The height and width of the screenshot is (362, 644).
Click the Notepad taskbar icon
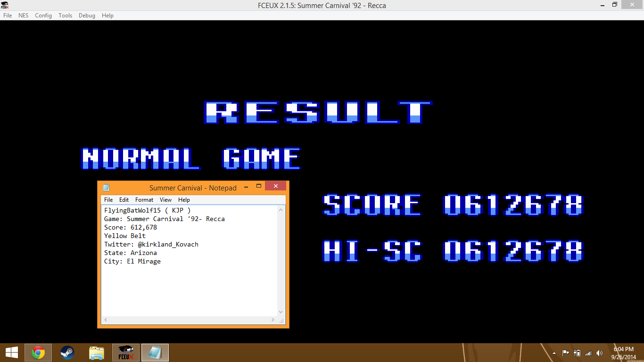pos(155,353)
